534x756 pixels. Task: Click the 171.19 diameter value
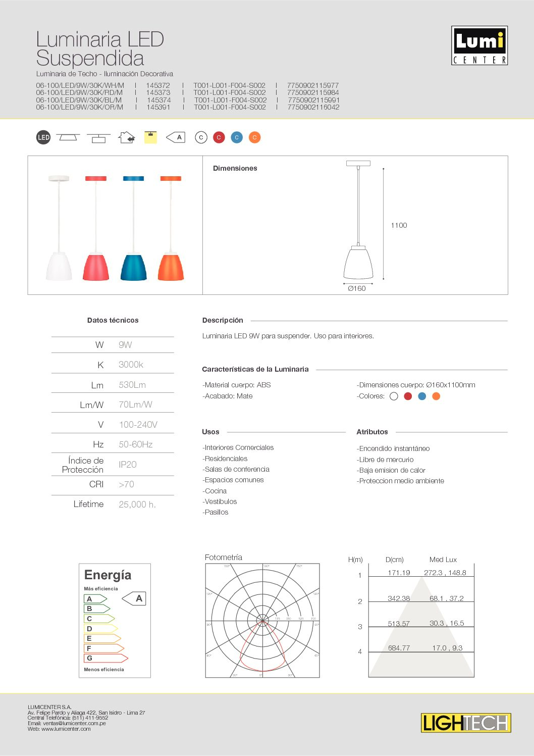(x=399, y=573)
